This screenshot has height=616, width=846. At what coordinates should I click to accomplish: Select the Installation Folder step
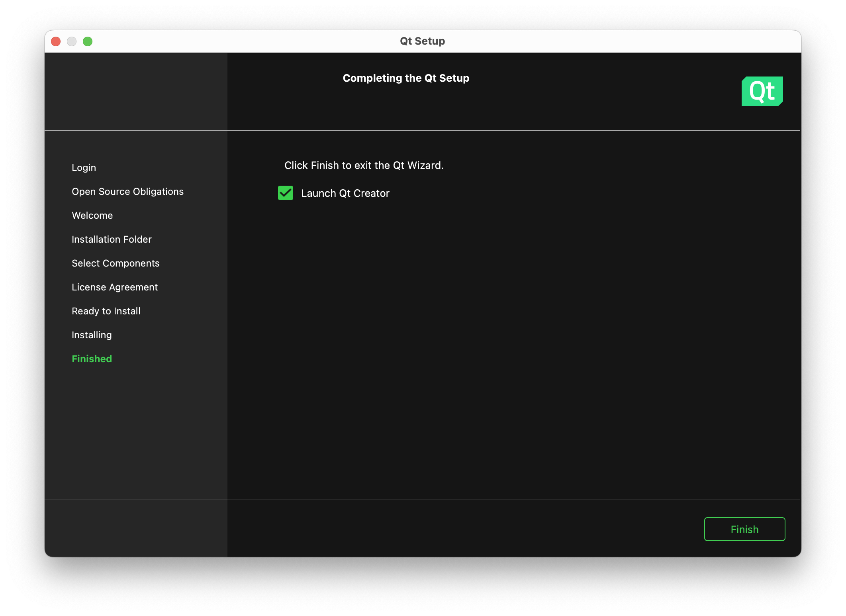pyautogui.click(x=112, y=239)
